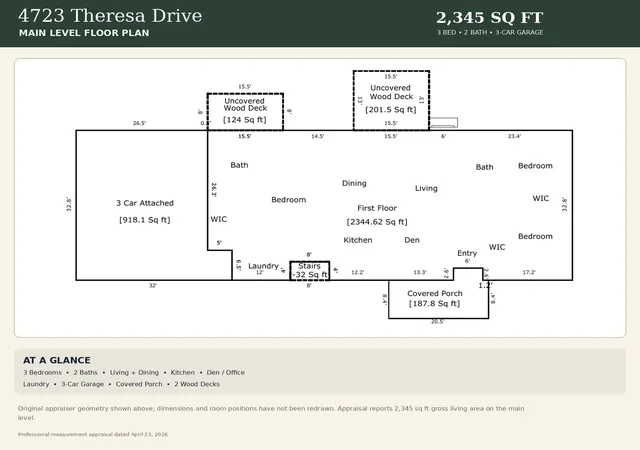Select the "3 Car Attached" garage label
Screen dimensions: 640x450
pos(145,203)
